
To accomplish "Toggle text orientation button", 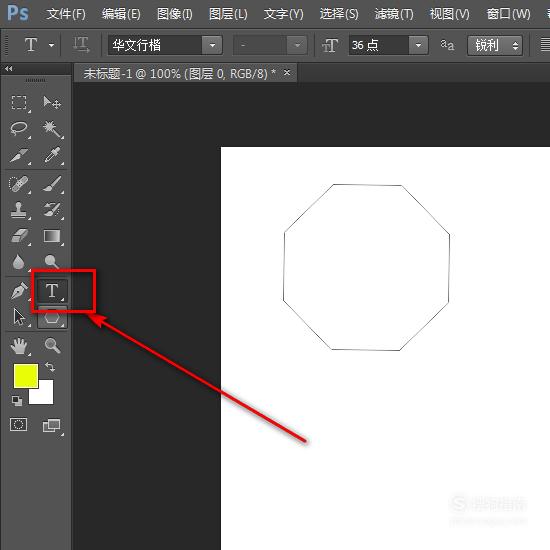I will (81, 45).
